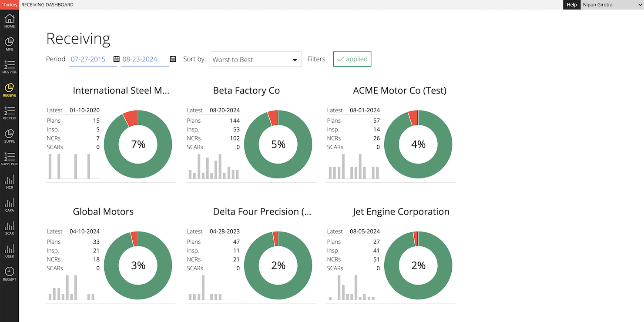644x322 pixels.
Task: Open the NCR bar chart page
Action: pos(9,181)
